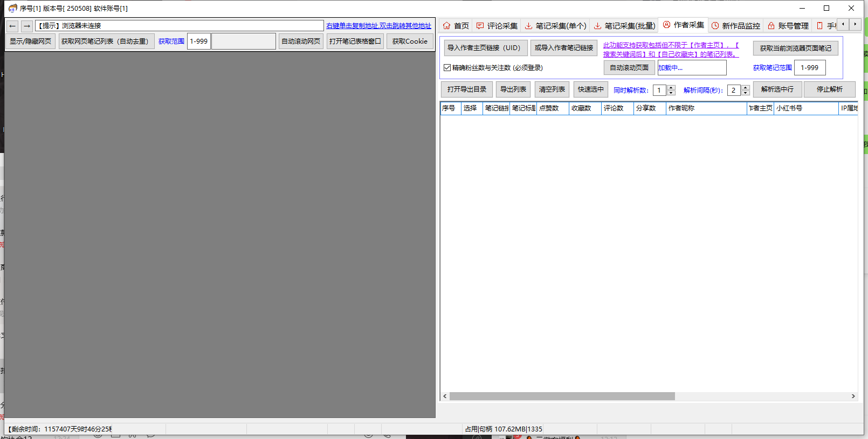Switch to the 笔记采集(批量) tab
The height and width of the screenshot is (439, 868).
[624, 25]
